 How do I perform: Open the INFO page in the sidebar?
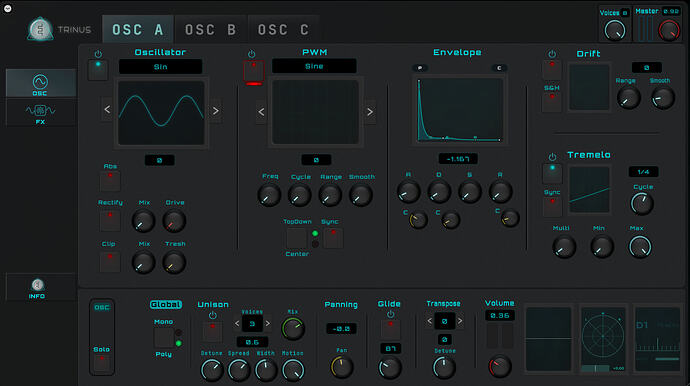37,288
